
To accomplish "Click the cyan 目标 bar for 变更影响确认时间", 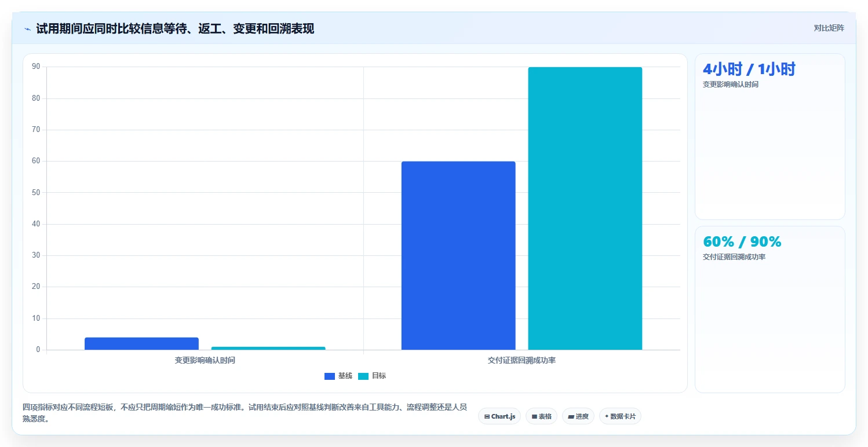I will (268, 348).
